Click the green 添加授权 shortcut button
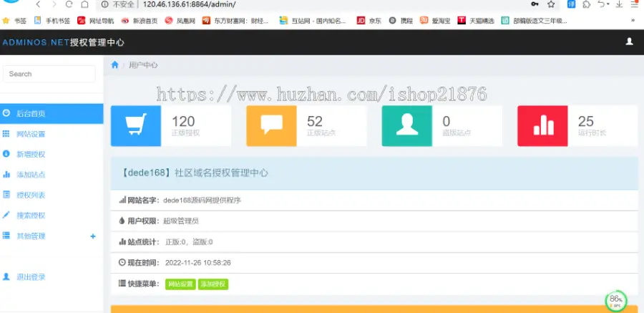 [213, 284]
